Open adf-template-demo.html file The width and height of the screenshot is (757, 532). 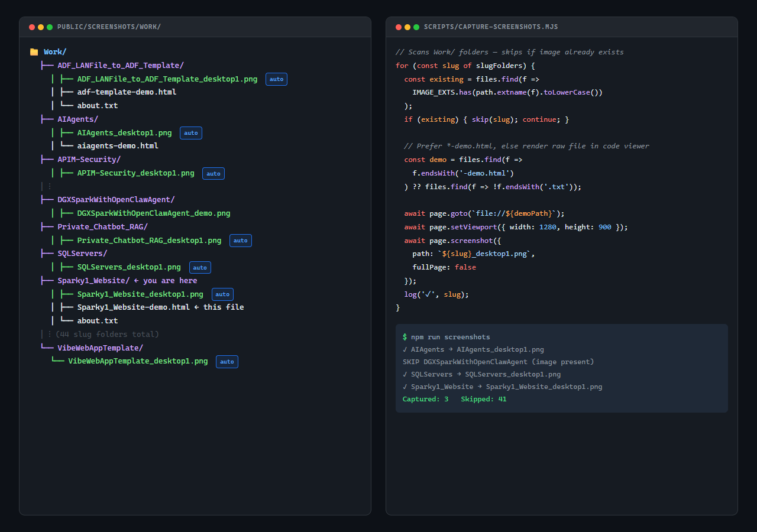pos(127,92)
